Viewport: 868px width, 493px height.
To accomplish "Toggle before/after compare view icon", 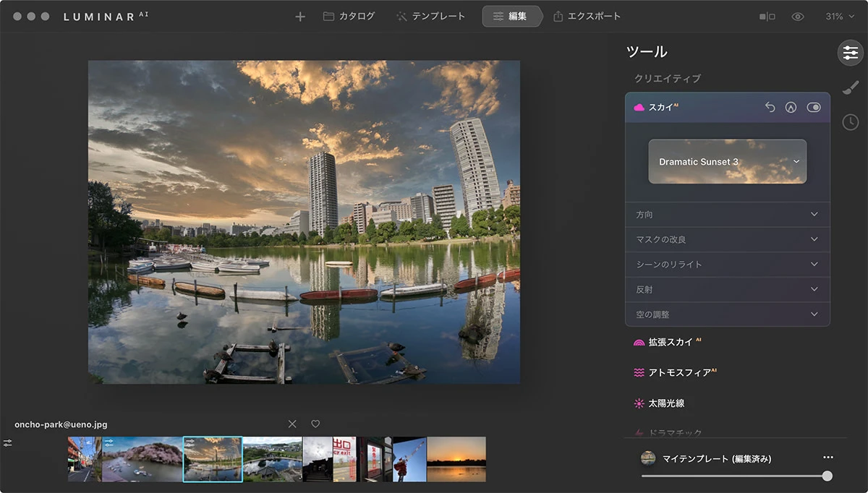I will point(767,17).
